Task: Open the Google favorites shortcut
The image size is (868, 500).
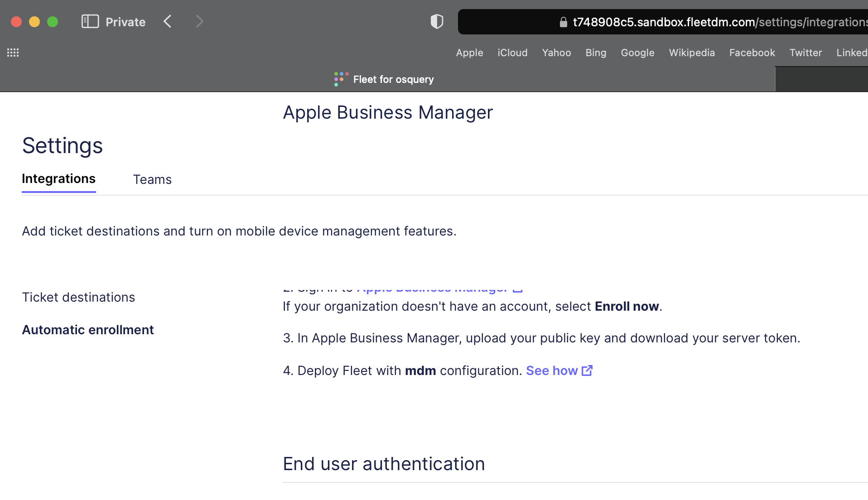Action: [x=637, y=53]
